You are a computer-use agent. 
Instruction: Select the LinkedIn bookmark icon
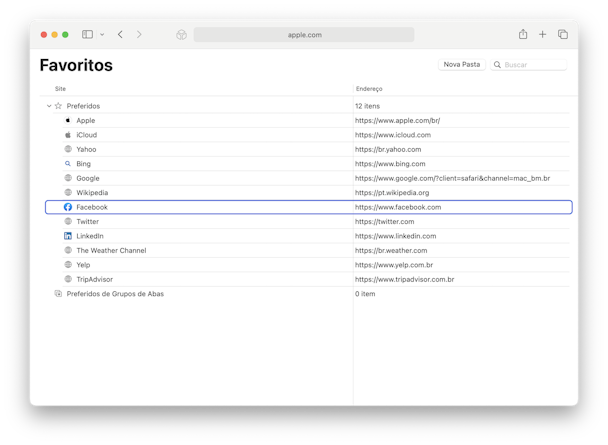68,236
